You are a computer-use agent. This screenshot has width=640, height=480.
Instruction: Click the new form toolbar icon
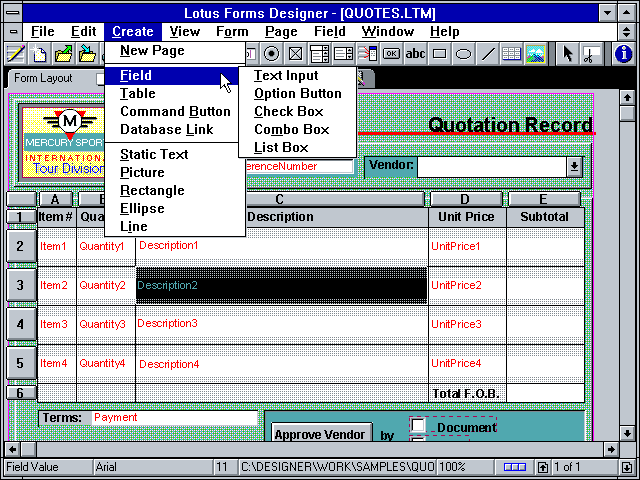pos(39,53)
